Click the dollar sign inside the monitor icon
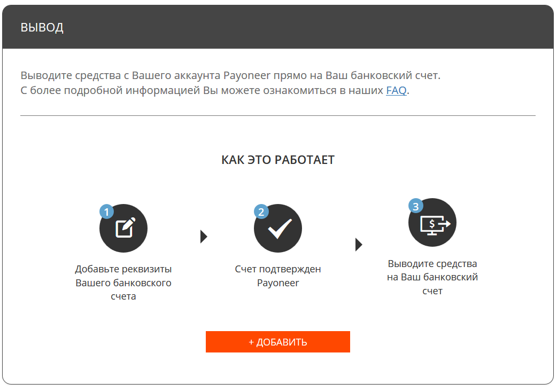Image resolution: width=557 pixels, height=392 pixels. [x=432, y=223]
